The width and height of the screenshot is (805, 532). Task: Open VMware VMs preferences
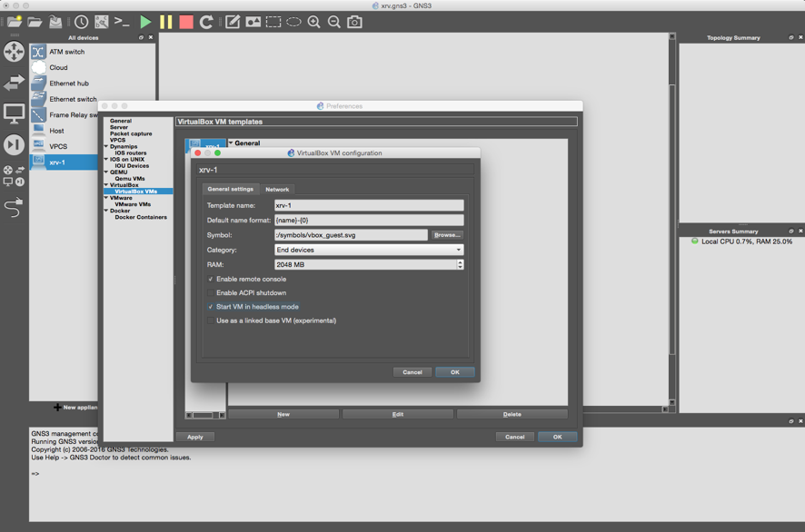point(133,204)
